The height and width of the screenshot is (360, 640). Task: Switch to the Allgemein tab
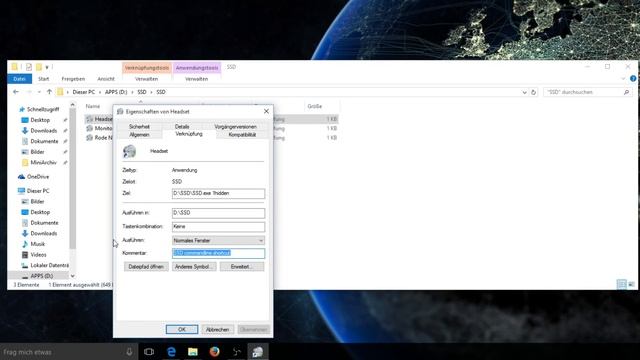(x=139, y=135)
